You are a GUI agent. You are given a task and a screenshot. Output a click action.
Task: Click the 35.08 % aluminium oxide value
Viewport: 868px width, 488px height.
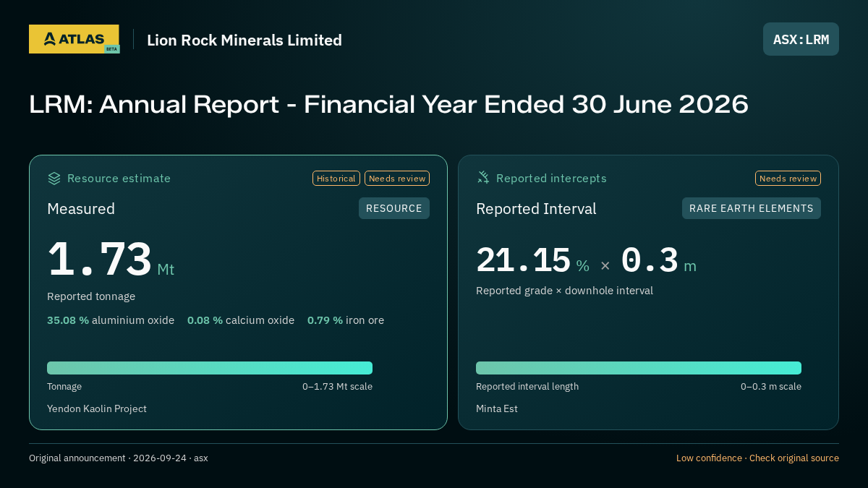coord(111,320)
